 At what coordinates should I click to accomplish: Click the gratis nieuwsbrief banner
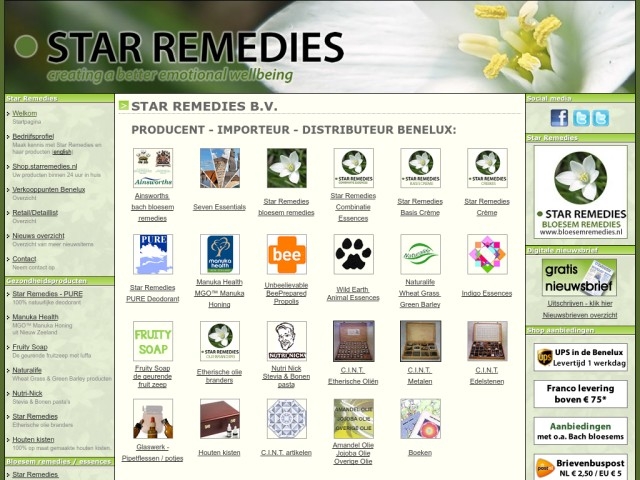579,276
